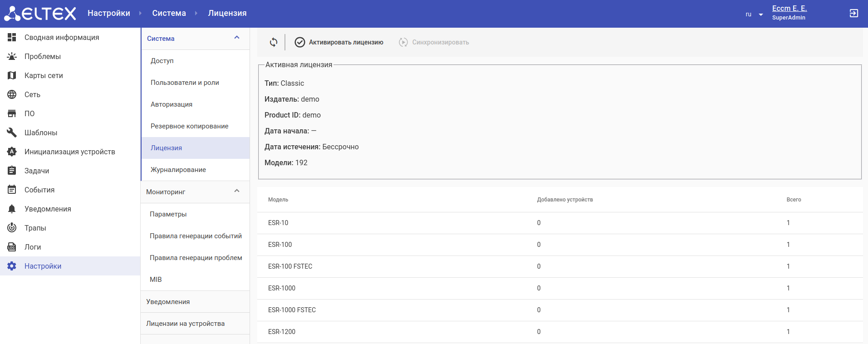Screen dimensions: 868x344
Task: Click the ELTEX logo
Action: [40, 14]
